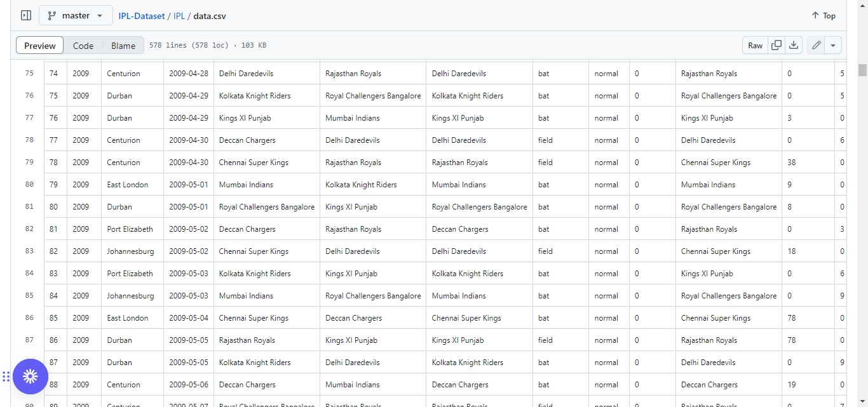Screen dimensions: 868x407
Task: Click the id cell 88 in the table
Action: click(55, 385)
